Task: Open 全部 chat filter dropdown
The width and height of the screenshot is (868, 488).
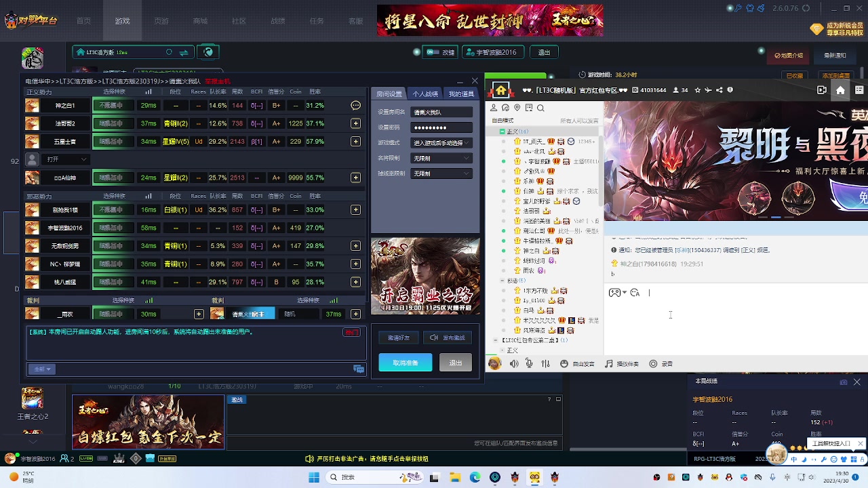Action: [42, 369]
